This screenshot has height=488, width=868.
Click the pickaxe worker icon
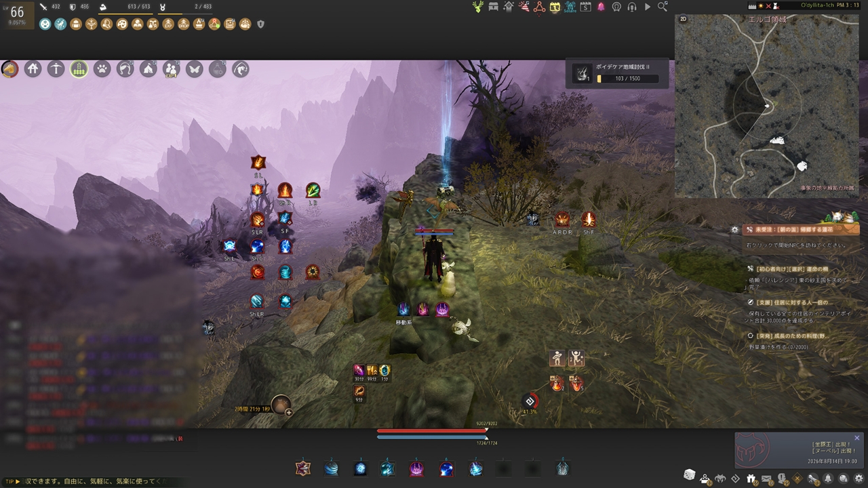tap(56, 69)
